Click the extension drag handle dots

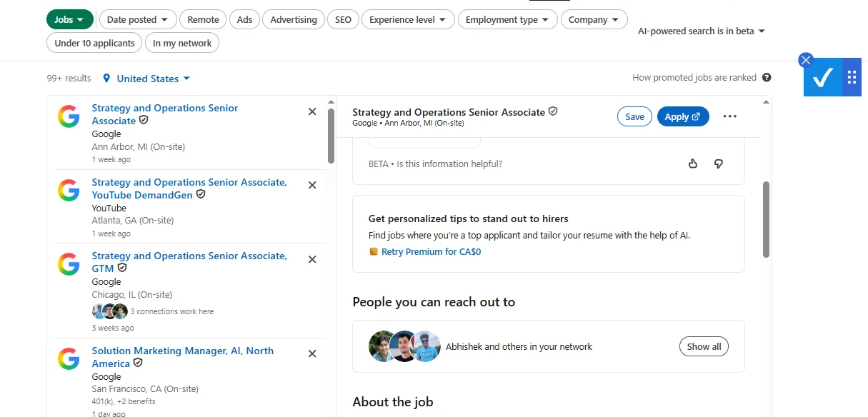tap(852, 77)
